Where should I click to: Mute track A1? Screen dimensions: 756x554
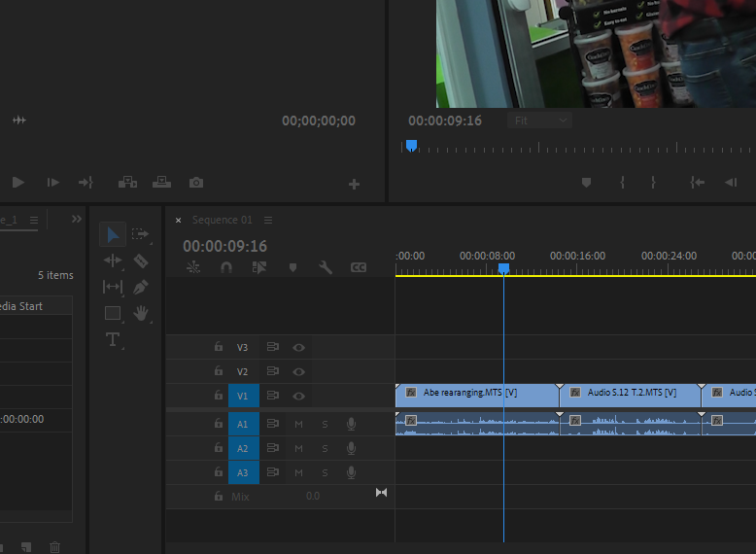tap(298, 424)
